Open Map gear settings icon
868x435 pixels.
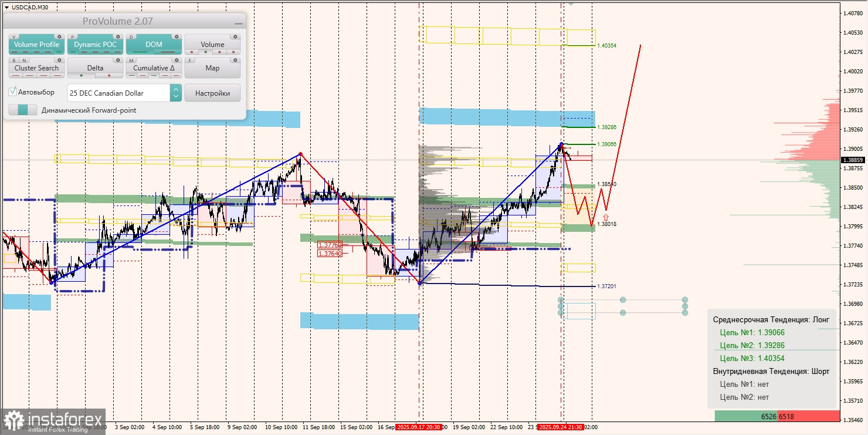pos(235,60)
